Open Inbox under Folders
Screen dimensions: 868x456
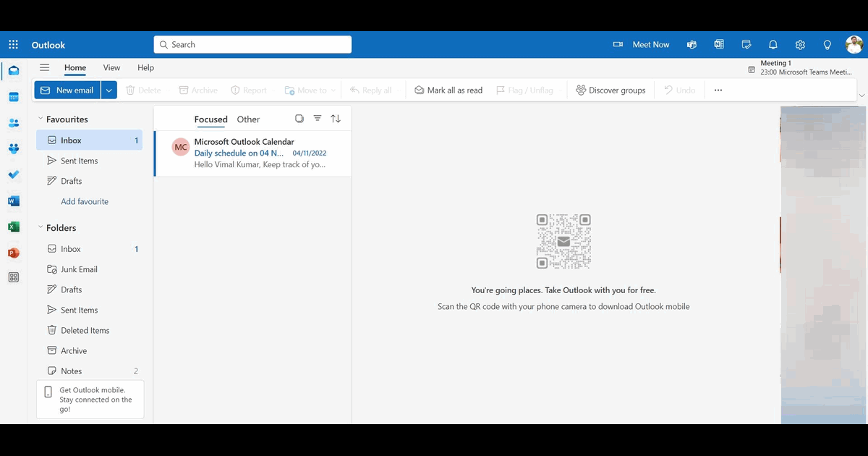(89, 249)
